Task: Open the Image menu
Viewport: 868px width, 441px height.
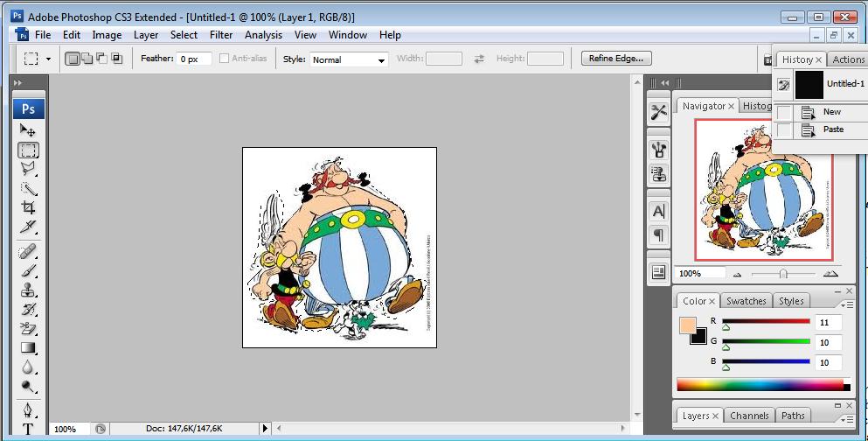Action: (x=107, y=35)
